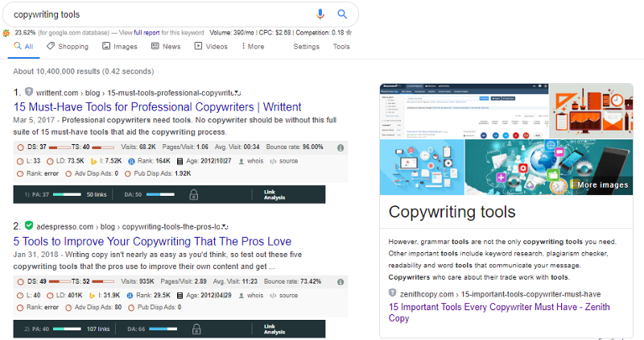This screenshot has width=644, height=340.
Task: Switch to the Videos tab
Action: click(x=211, y=47)
